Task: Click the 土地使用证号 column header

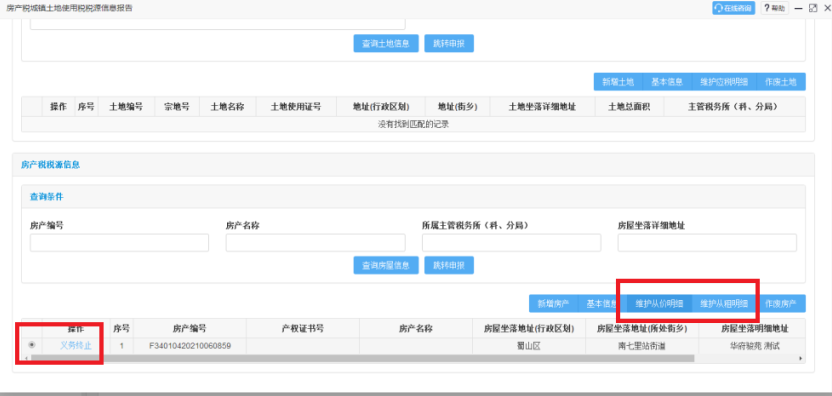Action: pyautogui.click(x=296, y=106)
